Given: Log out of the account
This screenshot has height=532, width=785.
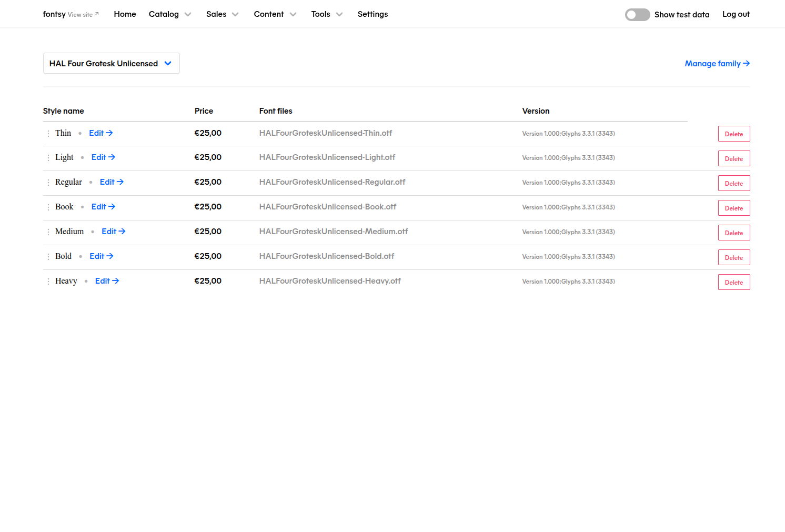Looking at the screenshot, I should click(736, 14).
